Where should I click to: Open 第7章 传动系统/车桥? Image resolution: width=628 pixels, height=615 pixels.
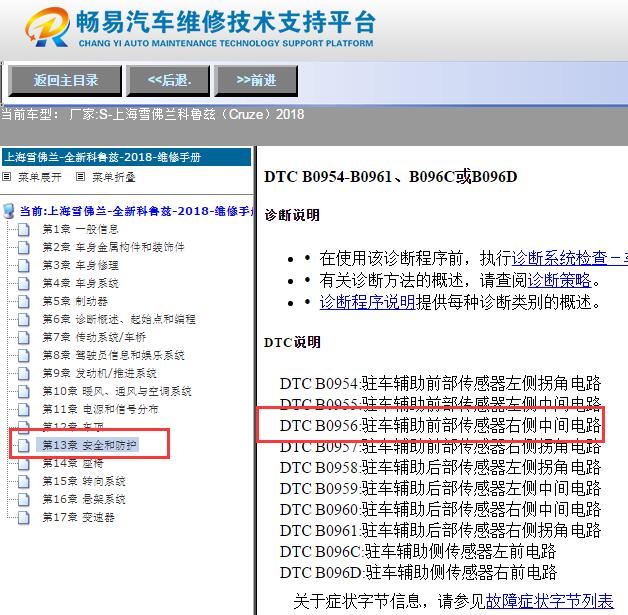coord(94,337)
